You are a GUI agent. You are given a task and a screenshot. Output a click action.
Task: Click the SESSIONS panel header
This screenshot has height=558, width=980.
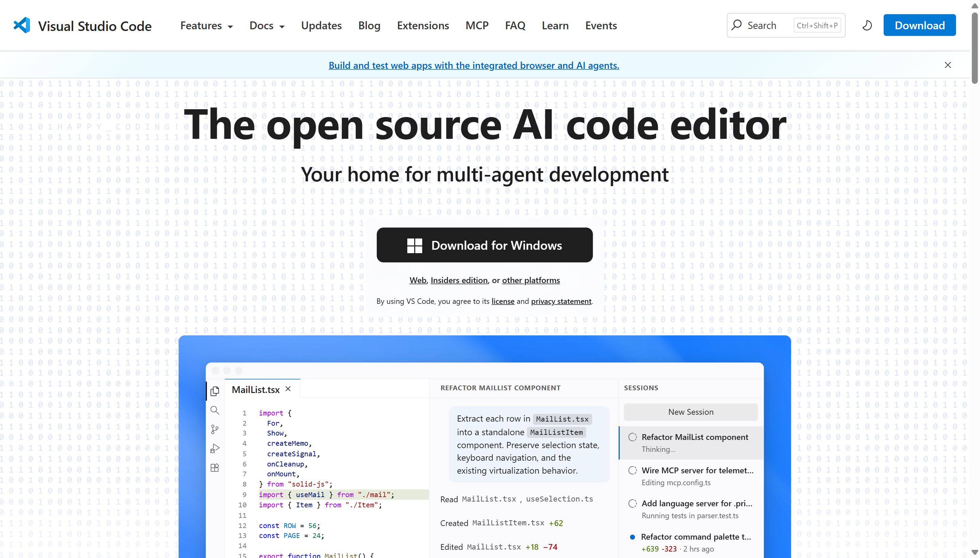(641, 388)
